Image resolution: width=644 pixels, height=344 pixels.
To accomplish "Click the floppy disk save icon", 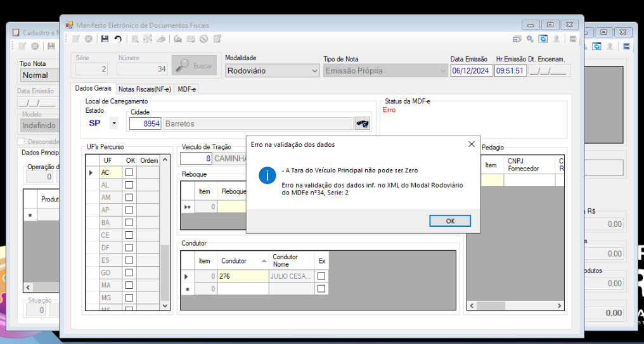I will tap(105, 39).
